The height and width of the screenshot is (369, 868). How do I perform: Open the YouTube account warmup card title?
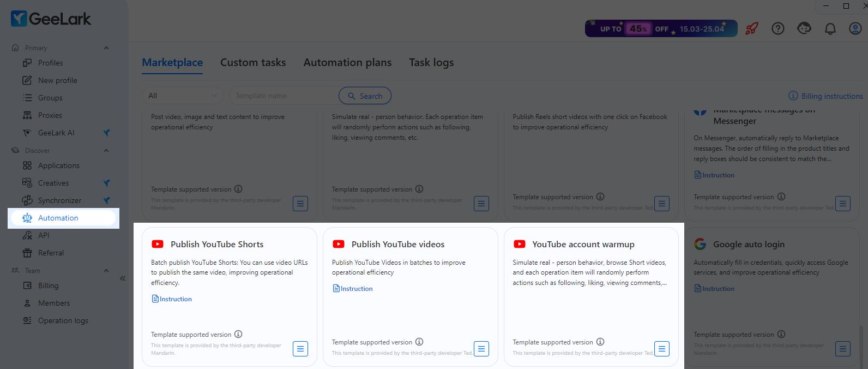[x=583, y=245]
